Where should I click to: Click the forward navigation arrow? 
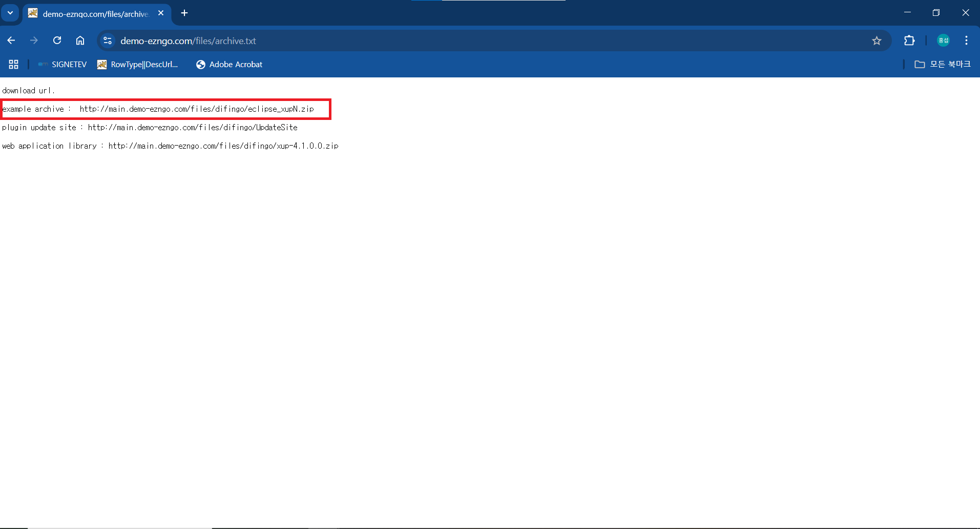pos(34,40)
